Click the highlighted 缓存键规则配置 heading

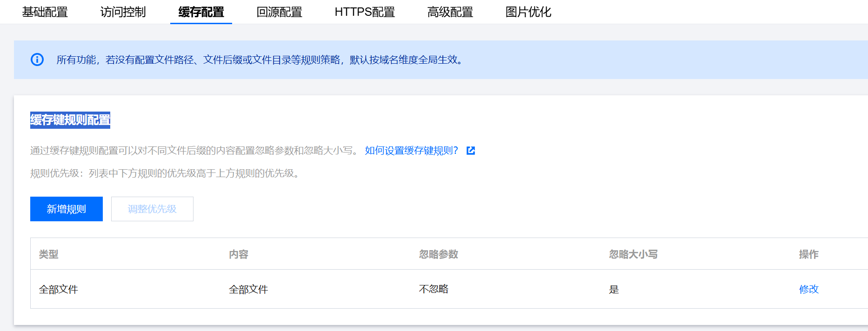(x=70, y=120)
